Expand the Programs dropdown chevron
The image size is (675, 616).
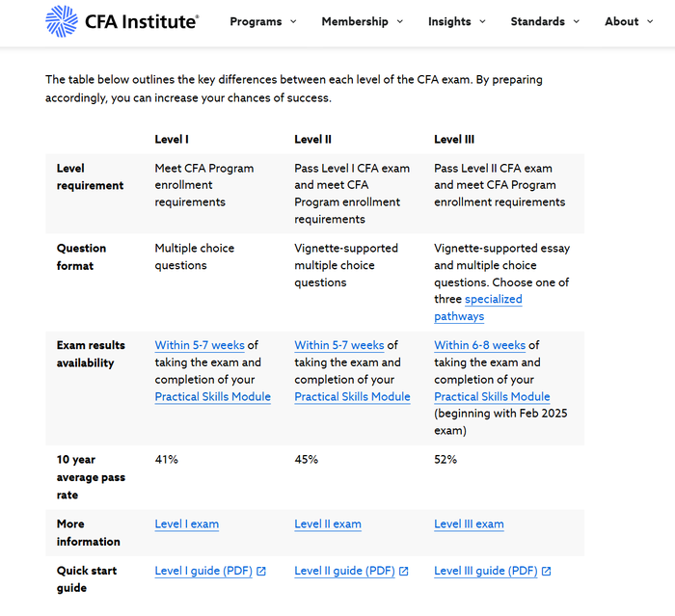(293, 21)
